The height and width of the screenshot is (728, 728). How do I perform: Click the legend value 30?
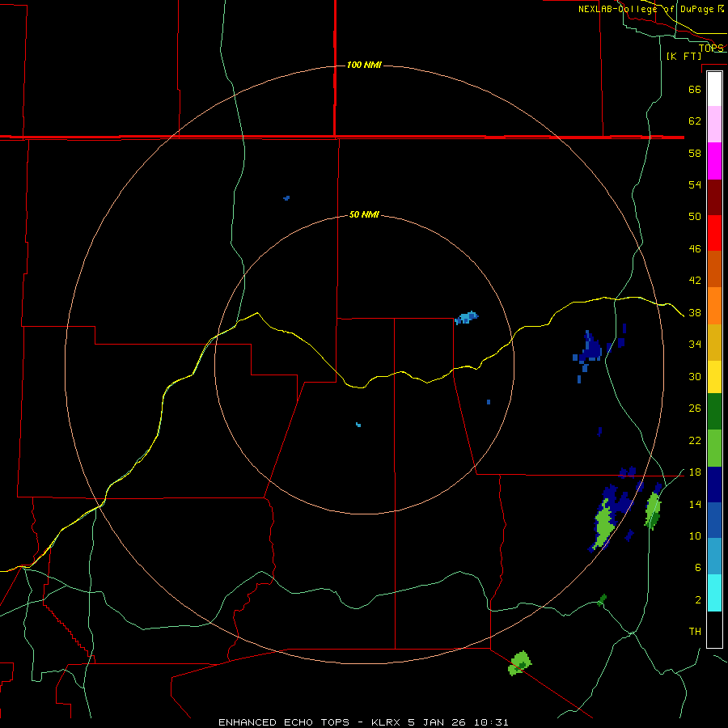(695, 376)
